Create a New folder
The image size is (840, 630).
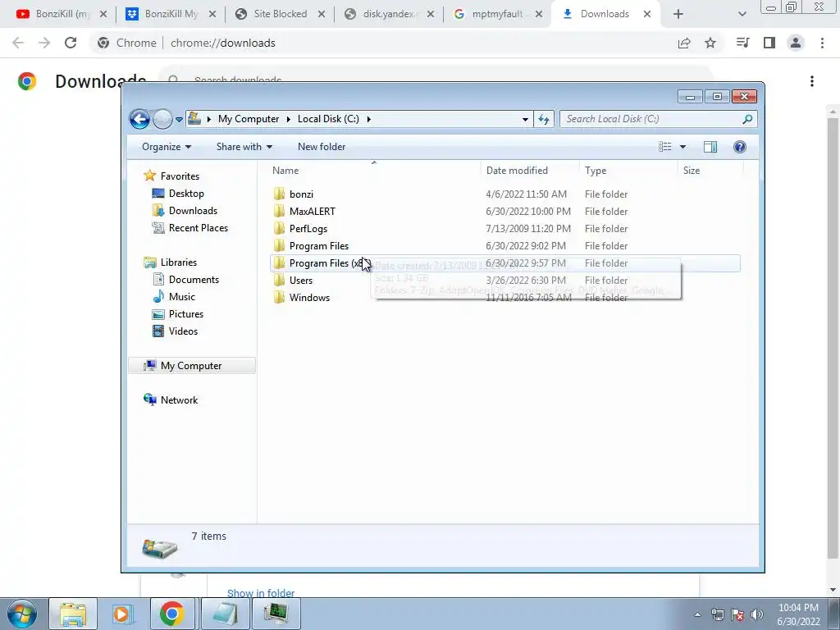[322, 147]
